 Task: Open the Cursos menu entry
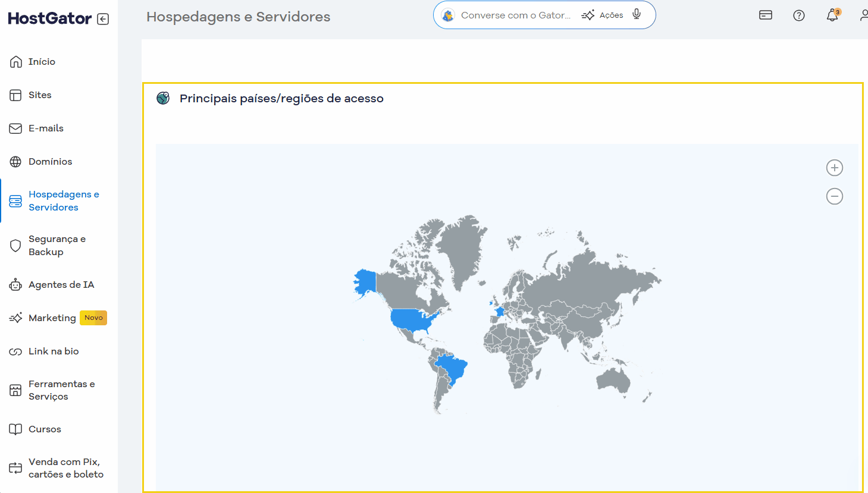45,429
